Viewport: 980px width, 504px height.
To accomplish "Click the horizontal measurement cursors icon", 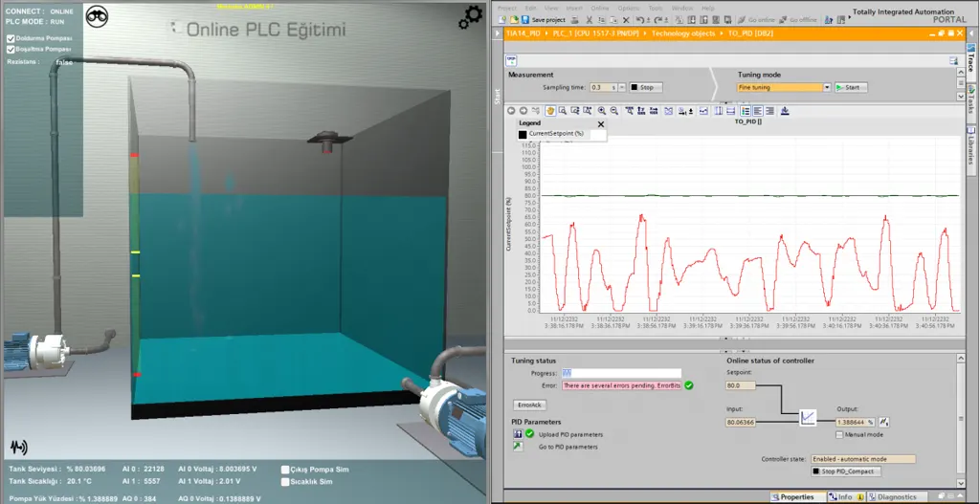I will [x=730, y=111].
